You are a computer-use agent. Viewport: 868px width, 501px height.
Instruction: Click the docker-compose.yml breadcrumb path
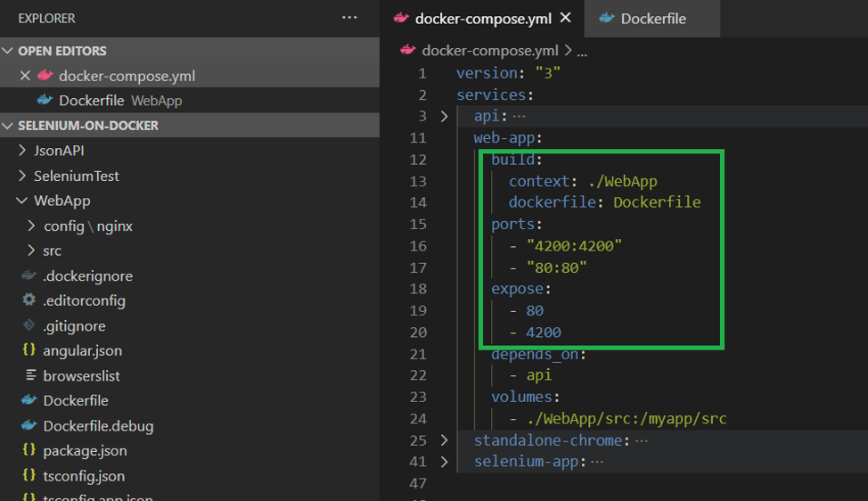click(490, 51)
